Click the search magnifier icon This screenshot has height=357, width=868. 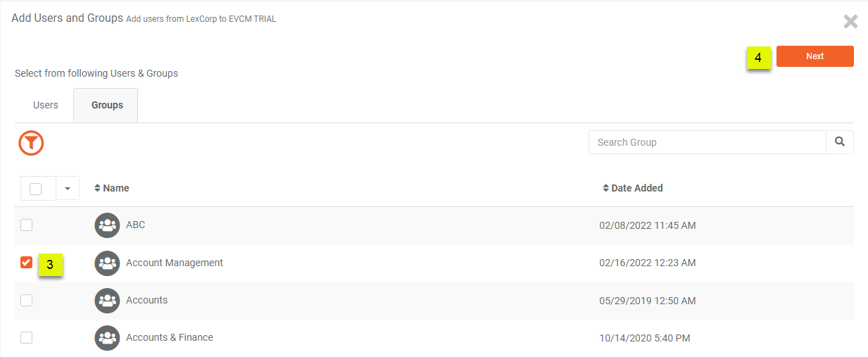coord(840,142)
